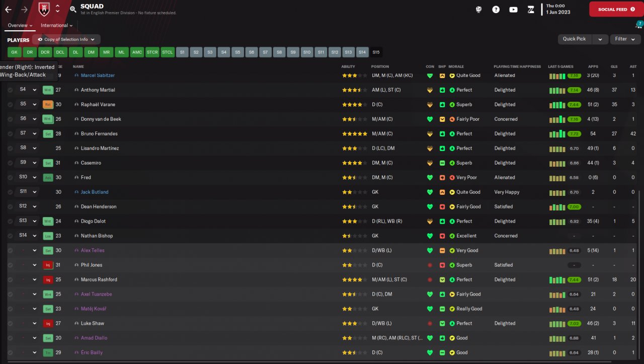644x364 pixels.
Task: Click the Social Feed button
Action: [x=616, y=9]
